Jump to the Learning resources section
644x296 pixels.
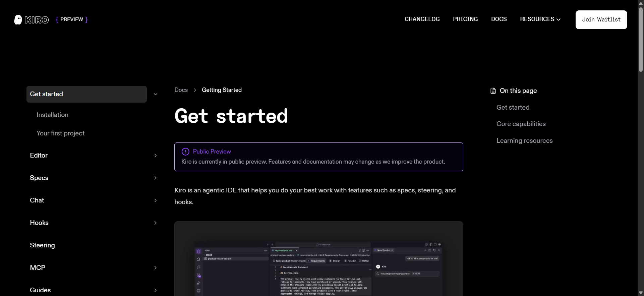(x=524, y=141)
